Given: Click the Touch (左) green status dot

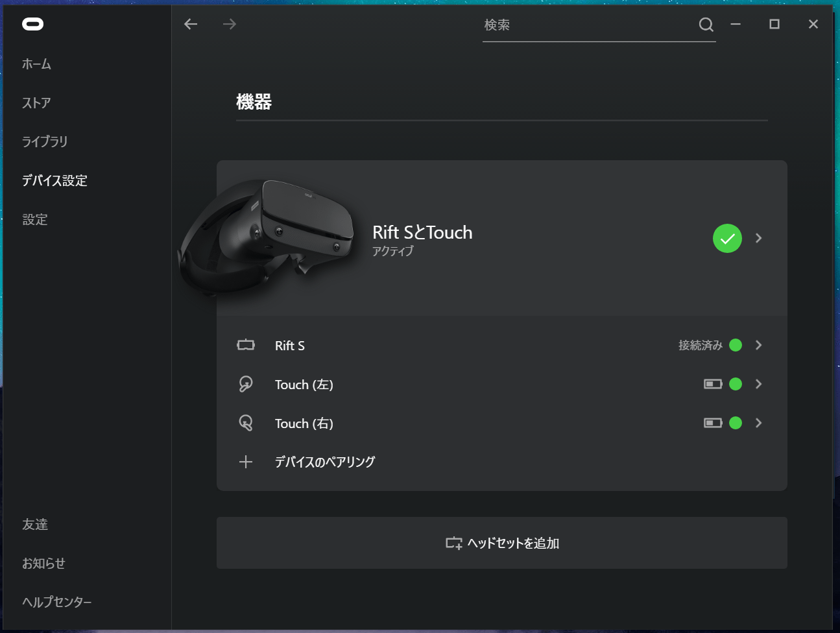Looking at the screenshot, I should tap(736, 384).
